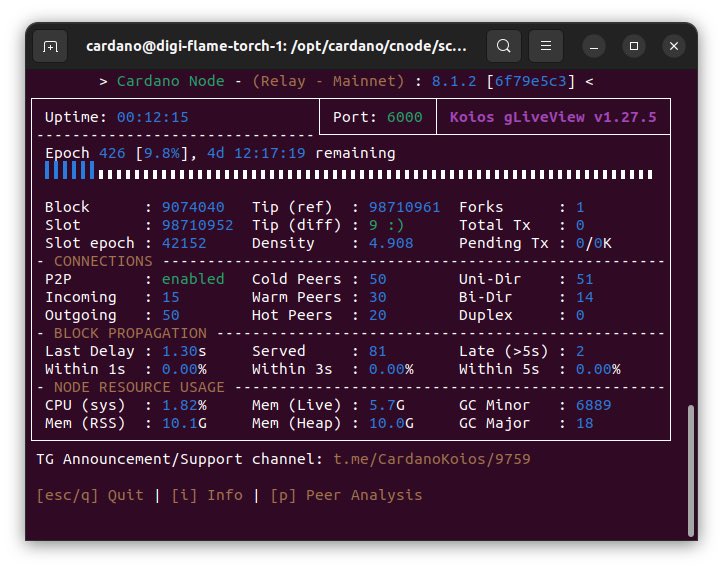723x569 pixels.
Task: Click the Outgoing value 50
Action: (x=171, y=315)
